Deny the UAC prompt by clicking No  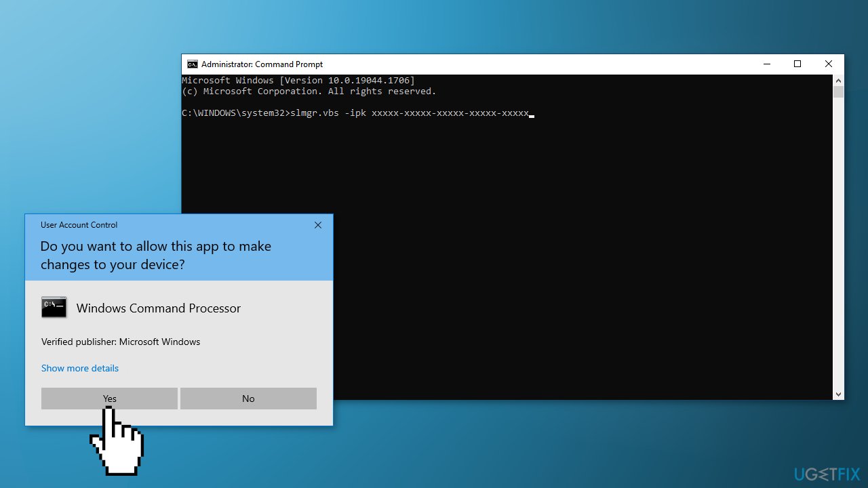(x=248, y=398)
